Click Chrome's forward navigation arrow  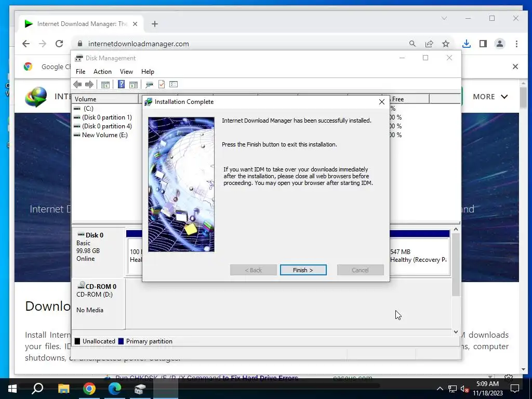[43, 44]
